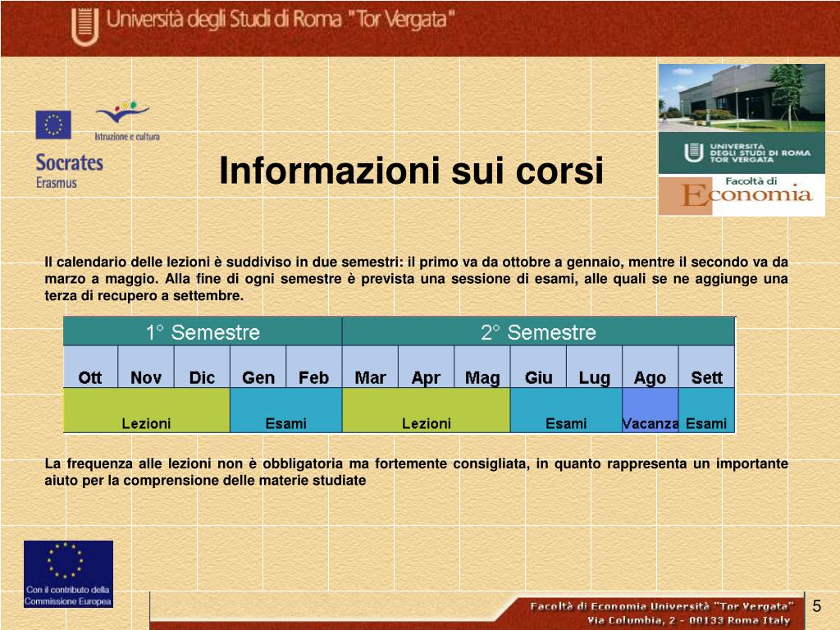
Task: Click the Ott month cell
Action: pos(90,367)
